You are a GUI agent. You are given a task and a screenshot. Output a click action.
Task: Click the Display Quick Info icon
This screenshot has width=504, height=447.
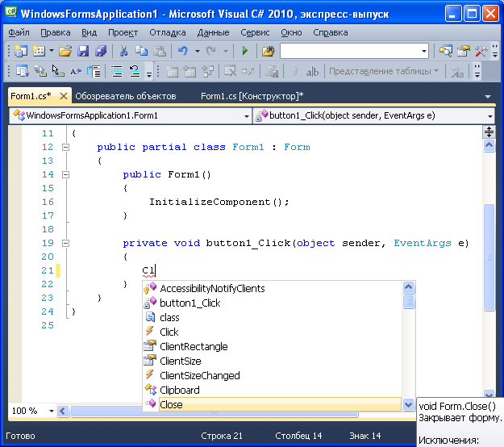[58, 71]
